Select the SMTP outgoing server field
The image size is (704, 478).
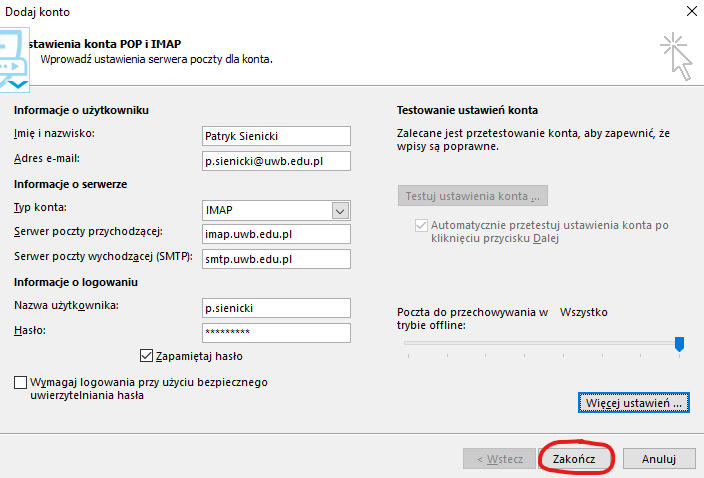pyautogui.click(x=276, y=259)
